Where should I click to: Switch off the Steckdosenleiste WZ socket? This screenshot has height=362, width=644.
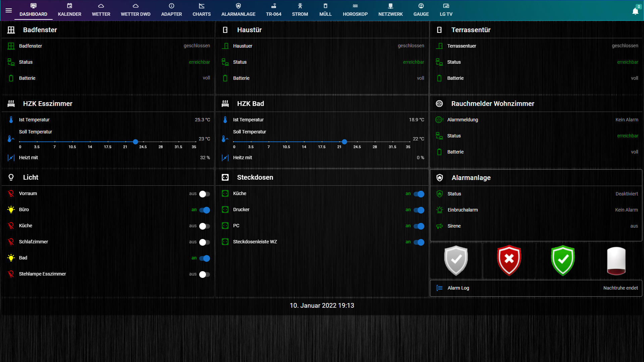click(x=419, y=242)
